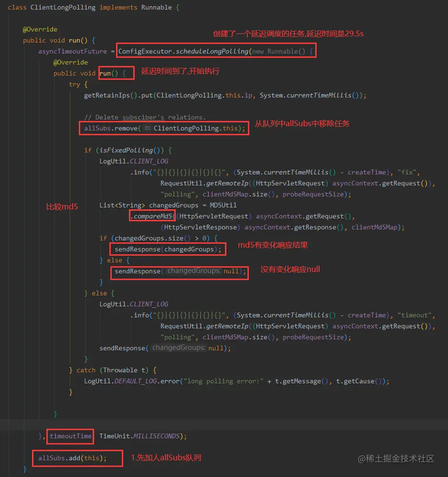Screen dimensions: 448x477
Task: Click the DEFAULT_LOG constant
Action: (136, 381)
